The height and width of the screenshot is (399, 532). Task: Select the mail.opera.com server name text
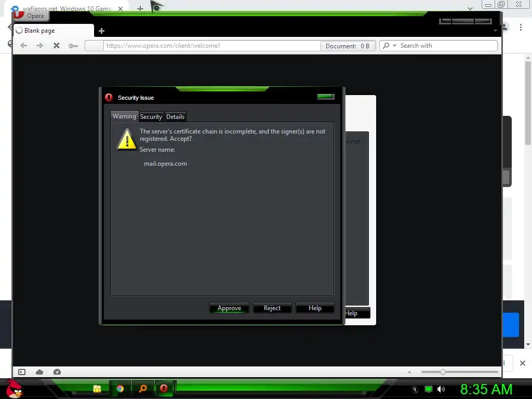[165, 164]
